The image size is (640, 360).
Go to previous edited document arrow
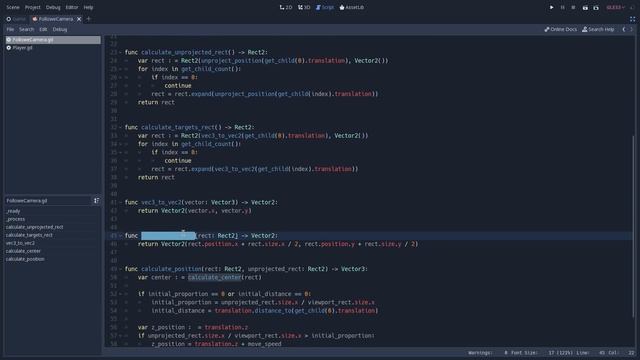624,29
